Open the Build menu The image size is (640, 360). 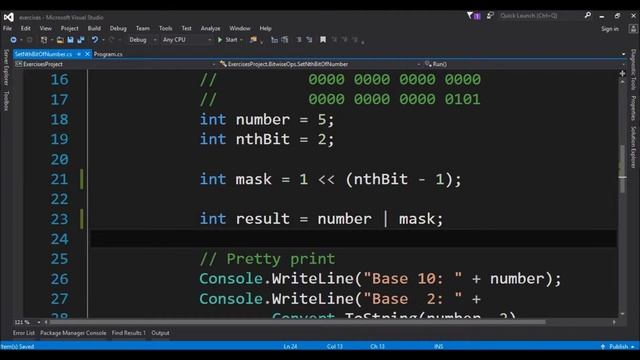pyautogui.click(x=94, y=28)
